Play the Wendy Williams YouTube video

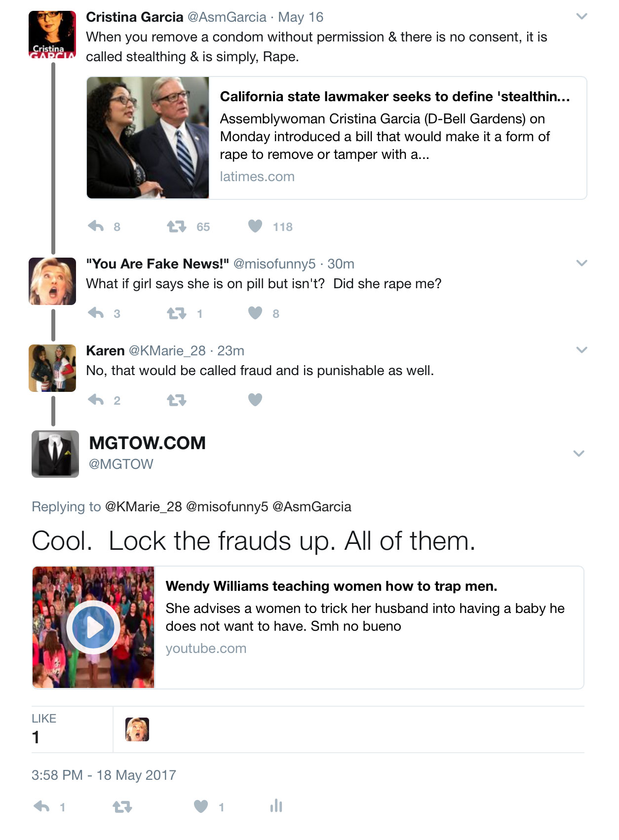93,627
